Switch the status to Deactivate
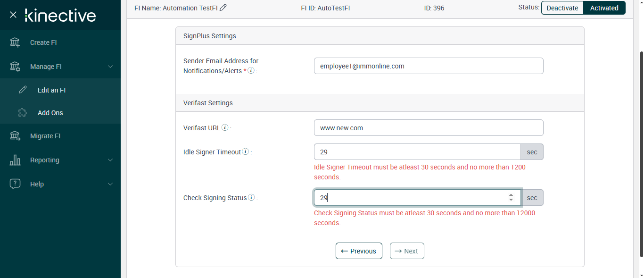Screen dimensions: 644x278 [562, 8]
